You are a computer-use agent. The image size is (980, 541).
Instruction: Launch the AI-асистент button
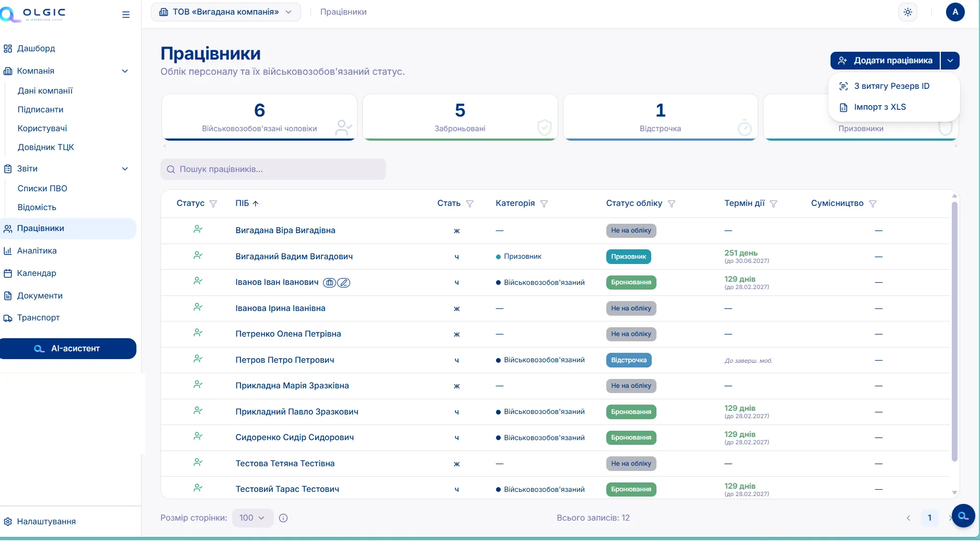click(x=68, y=349)
